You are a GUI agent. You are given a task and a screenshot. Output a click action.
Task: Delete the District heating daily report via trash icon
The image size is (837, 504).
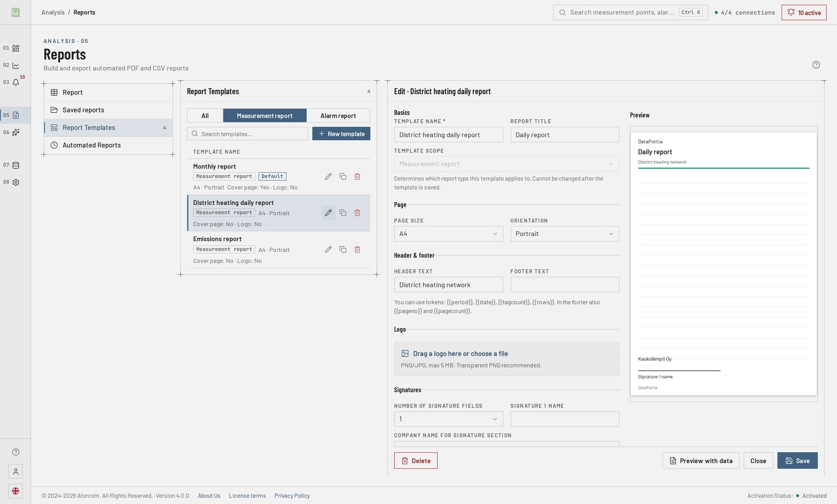coord(357,213)
